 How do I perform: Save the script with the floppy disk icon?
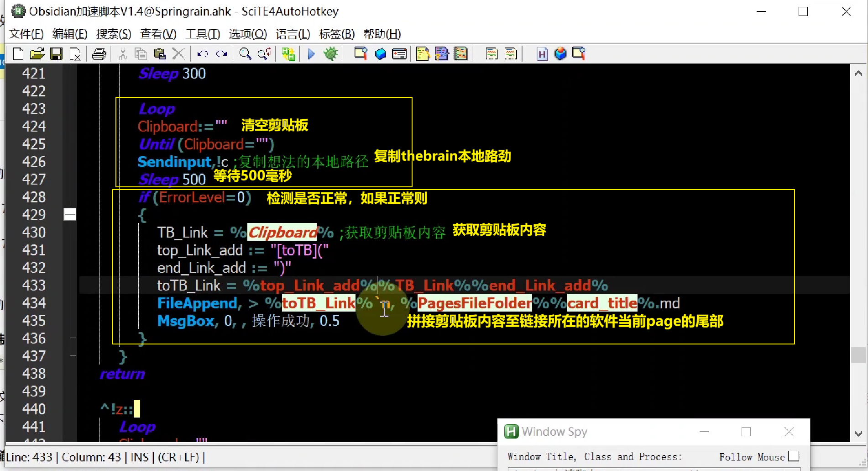(56, 54)
